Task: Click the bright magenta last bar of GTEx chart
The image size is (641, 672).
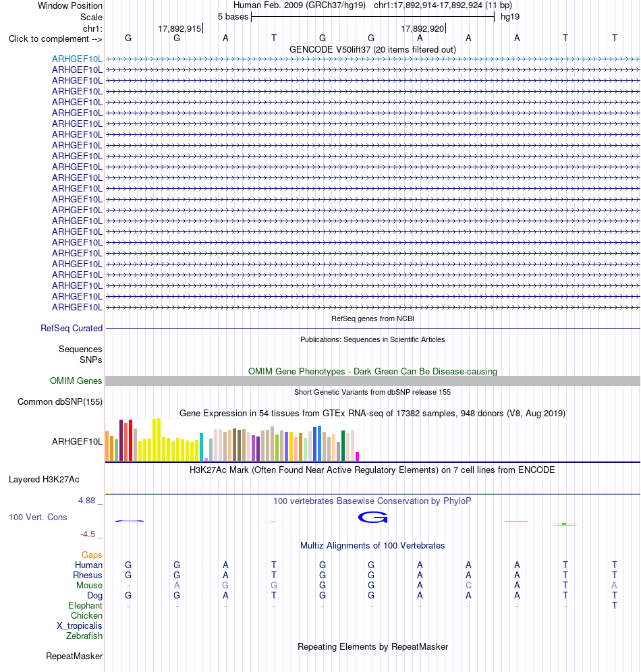Action: point(358,456)
